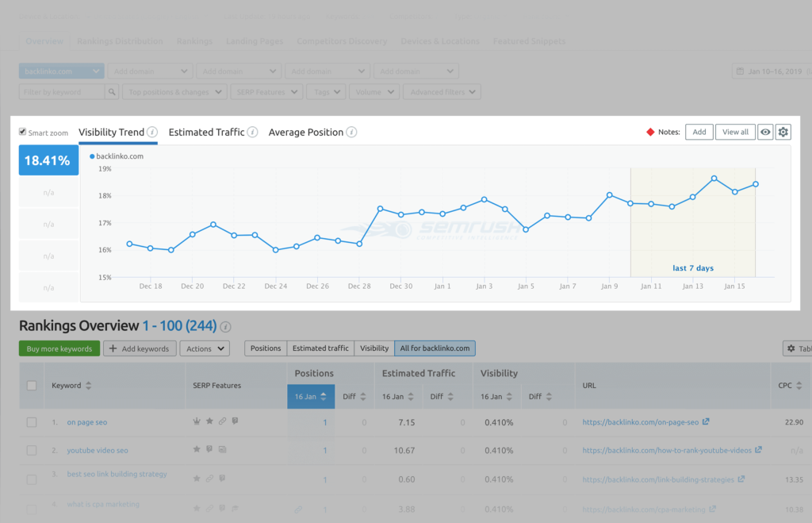Open the table settings gear above the rankings table
Screen dimensions: 812x523
tap(791, 348)
